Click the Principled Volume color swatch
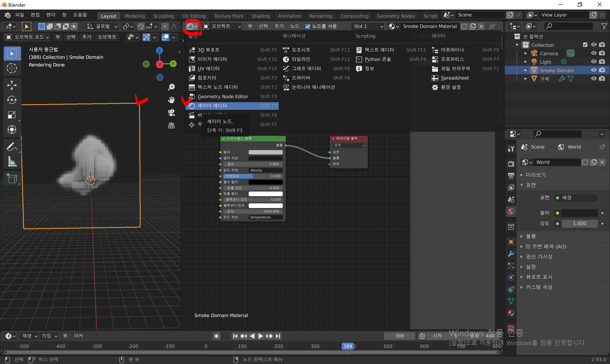Screen dimensions: 610x364 click(x=266, y=152)
